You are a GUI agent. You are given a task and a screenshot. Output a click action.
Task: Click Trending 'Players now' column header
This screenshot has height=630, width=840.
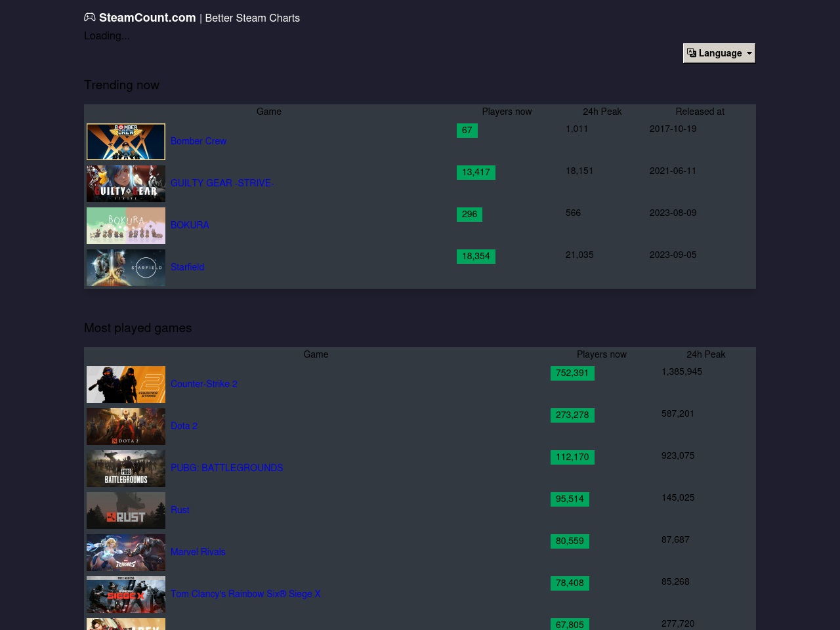tap(507, 112)
